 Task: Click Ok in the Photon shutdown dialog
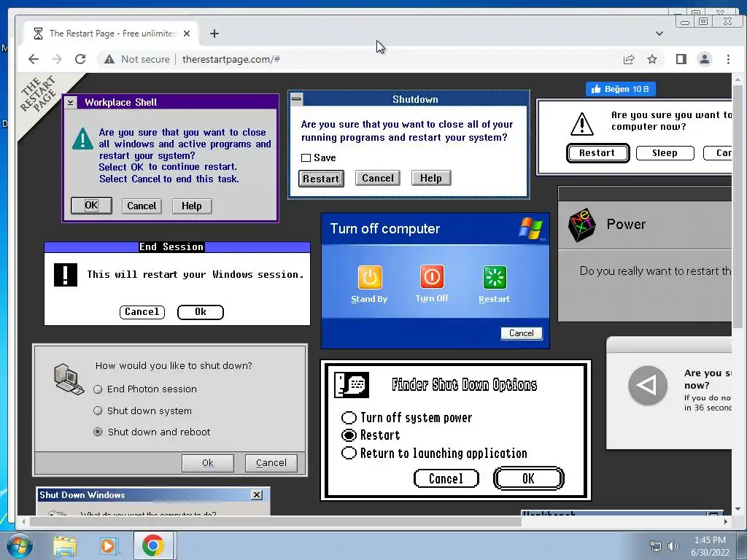208,463
